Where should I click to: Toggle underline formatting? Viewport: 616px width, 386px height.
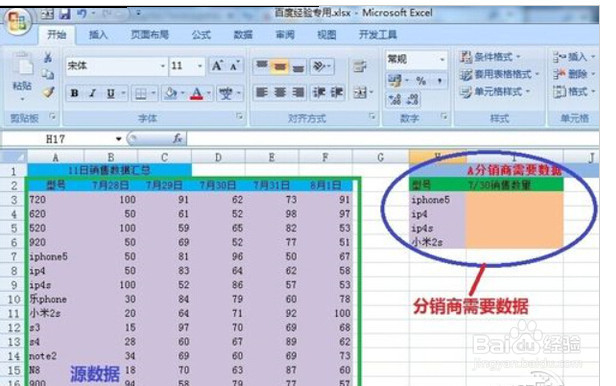click(111, 93)
